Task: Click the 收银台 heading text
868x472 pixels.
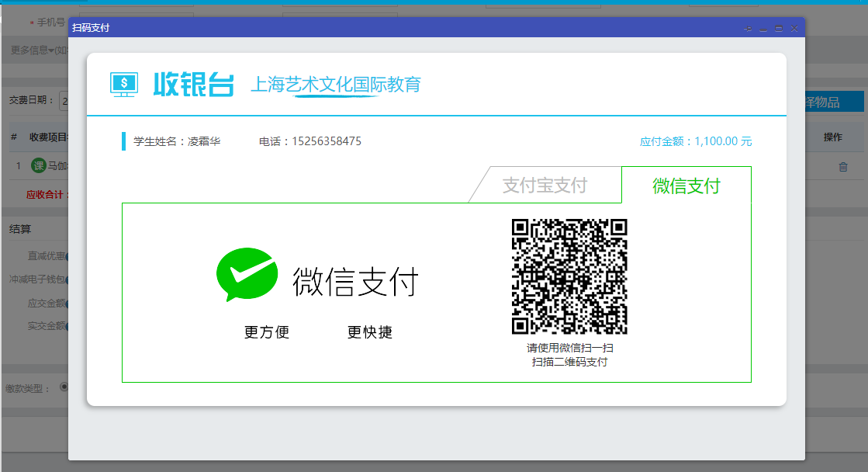Action: click(x=193, y=85)
